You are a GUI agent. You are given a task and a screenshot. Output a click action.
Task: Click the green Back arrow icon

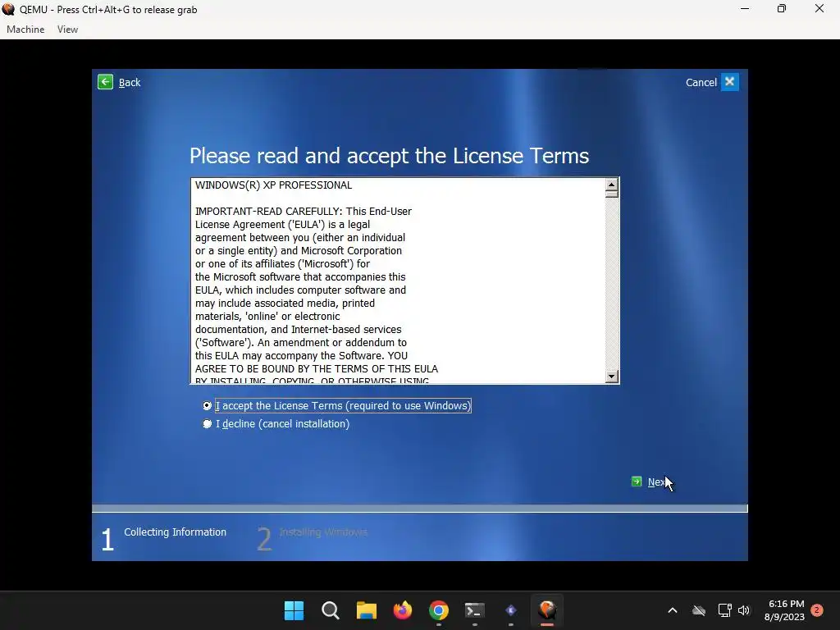[x=105, y=82]
